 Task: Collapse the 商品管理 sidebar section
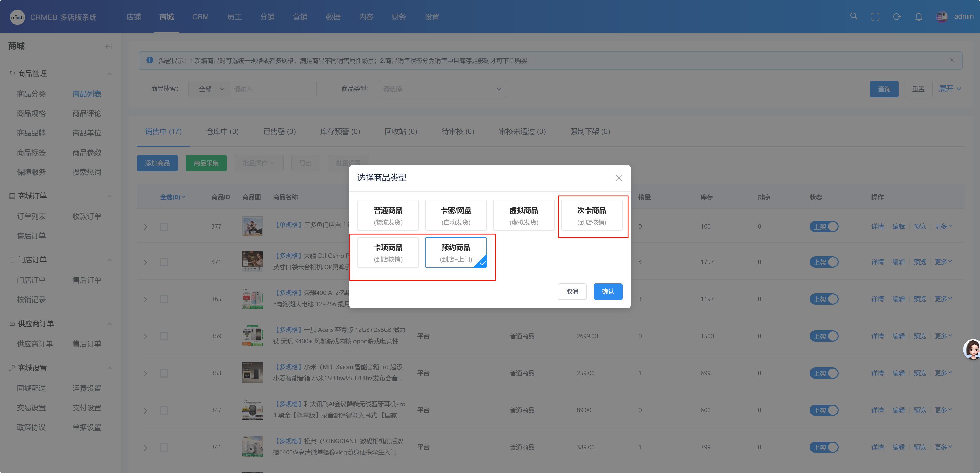point(110,73)
